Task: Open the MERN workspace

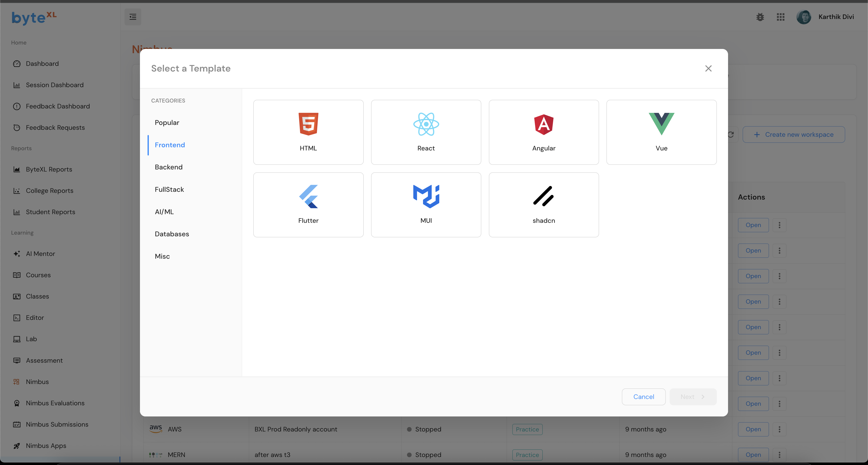Action: click(x=753, y=455)
